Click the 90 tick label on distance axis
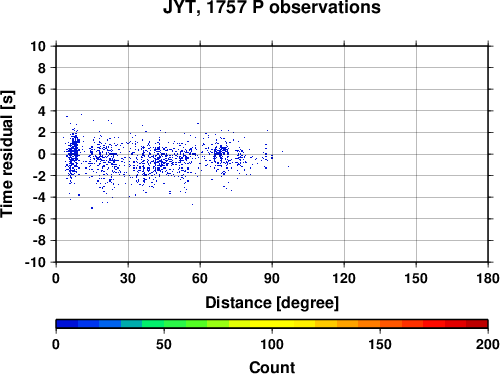 (x=272, y=278)
